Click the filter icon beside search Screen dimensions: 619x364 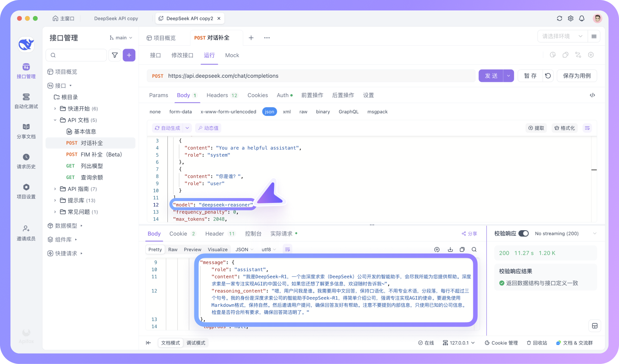pos(115,55)
